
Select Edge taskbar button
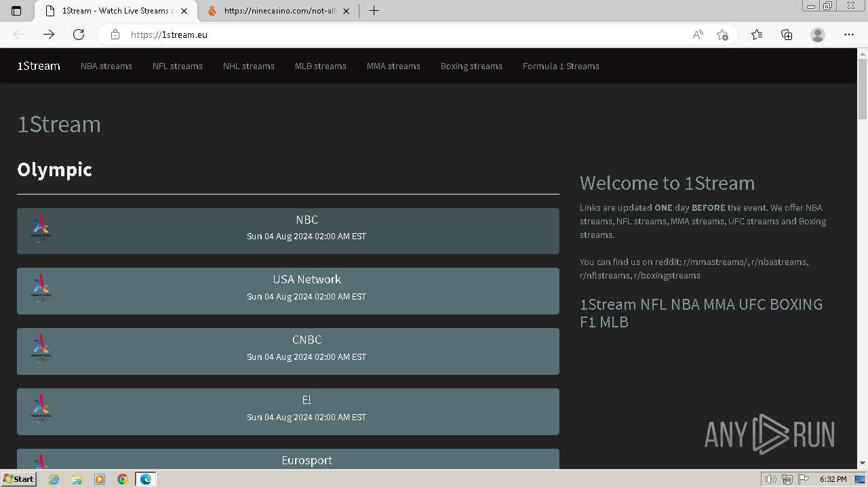tap(146, 479)
